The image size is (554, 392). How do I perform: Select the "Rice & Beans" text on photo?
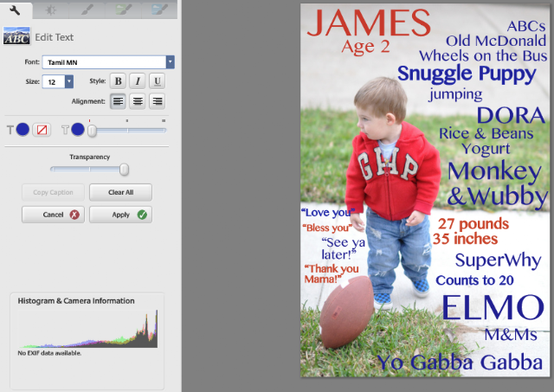tap(486, 133)
